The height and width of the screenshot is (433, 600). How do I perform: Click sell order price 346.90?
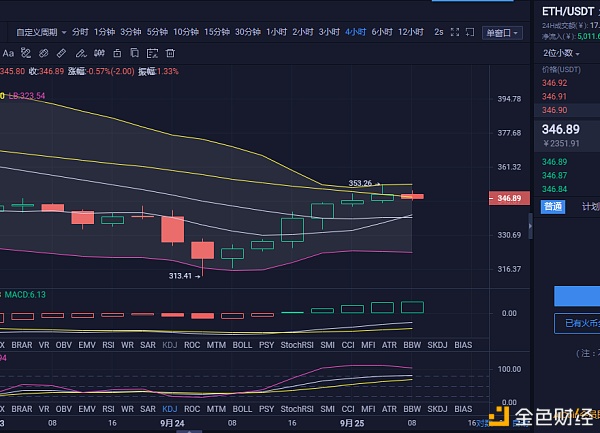click(554, 110)
